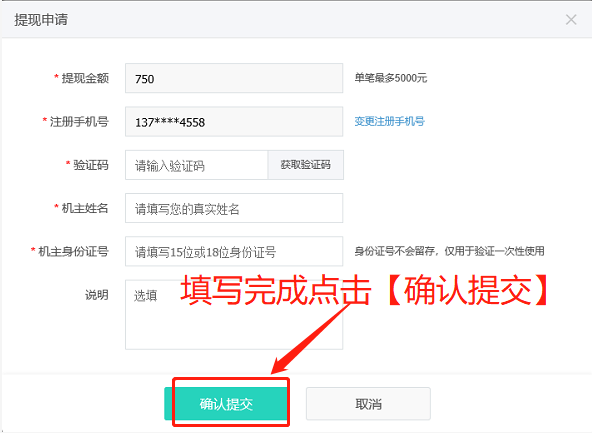The width and height of the screenshot is (592, 433).
Task: Click the 提现申请 dialog title
Action: [x=41, y=20]
